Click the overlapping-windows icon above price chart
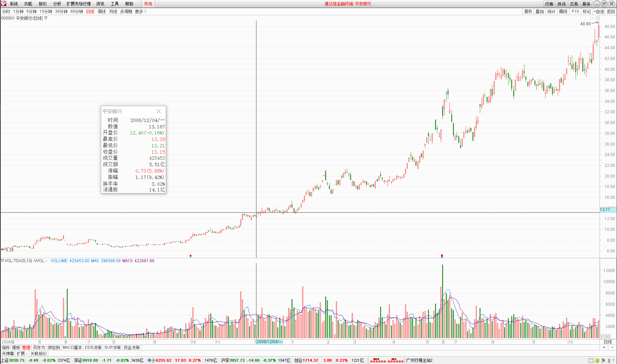This screenshot has height=364, width=617. coord(597,18)
